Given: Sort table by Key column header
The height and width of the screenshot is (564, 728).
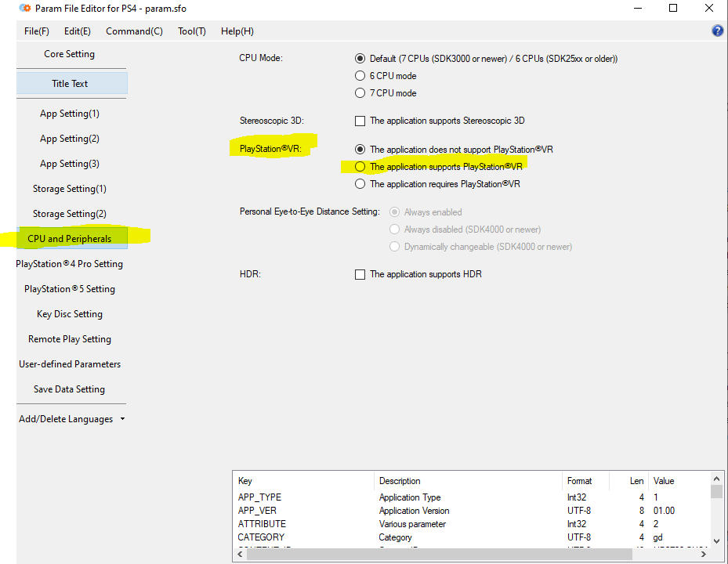Looking at the screenshot, I should coord(303,481).
